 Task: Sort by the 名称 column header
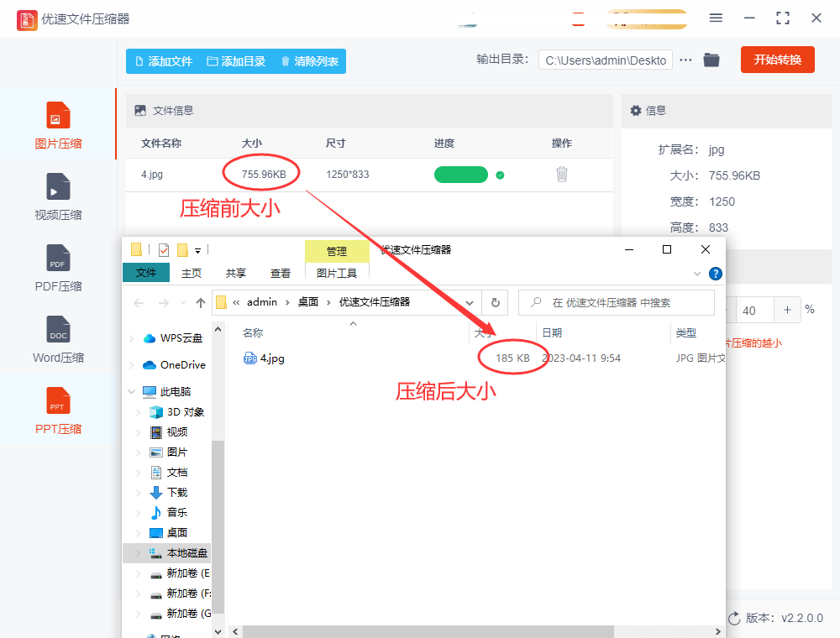(253, 333)
